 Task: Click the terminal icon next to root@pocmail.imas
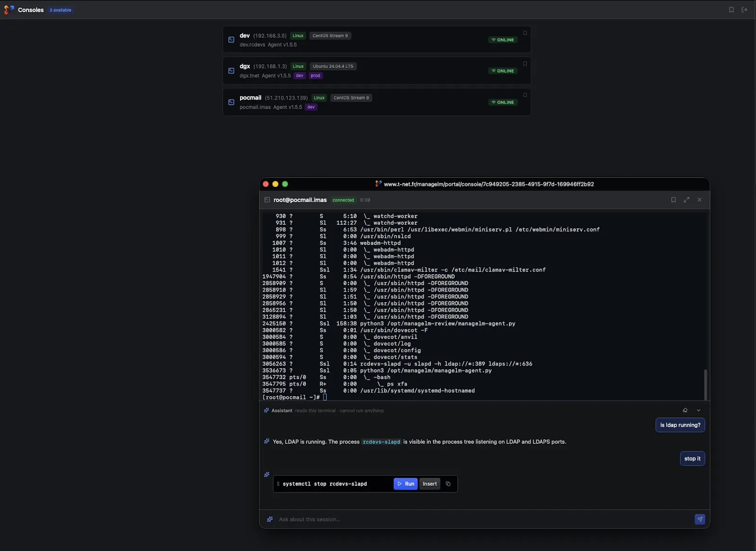tap(267, 200)
